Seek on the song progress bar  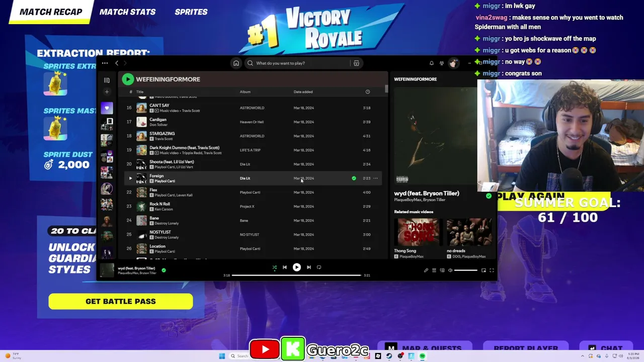coord(296,275)
